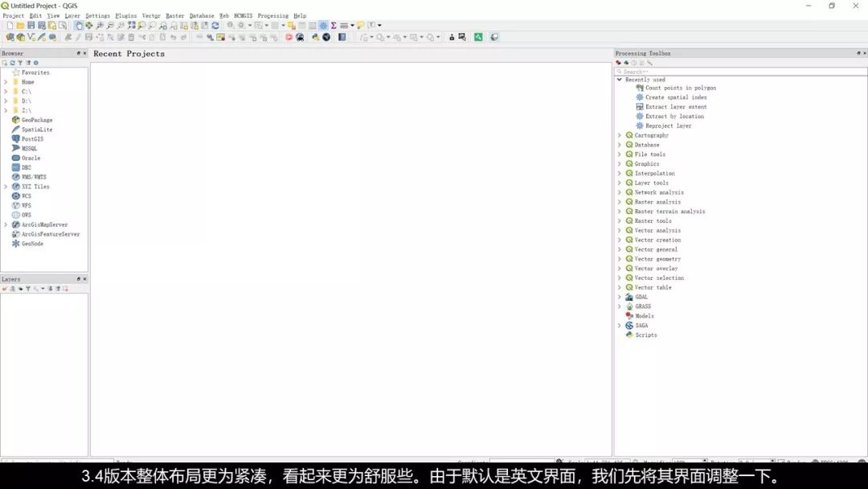Select the PostGIS entry in Browser

[32, 139]
